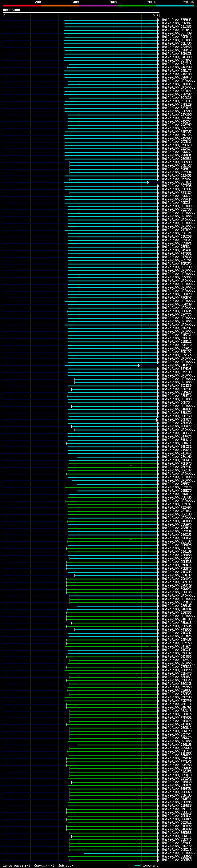197x868 pixels.
Task: Open hit UniRef100_O81363
Action: coord(176,26)
